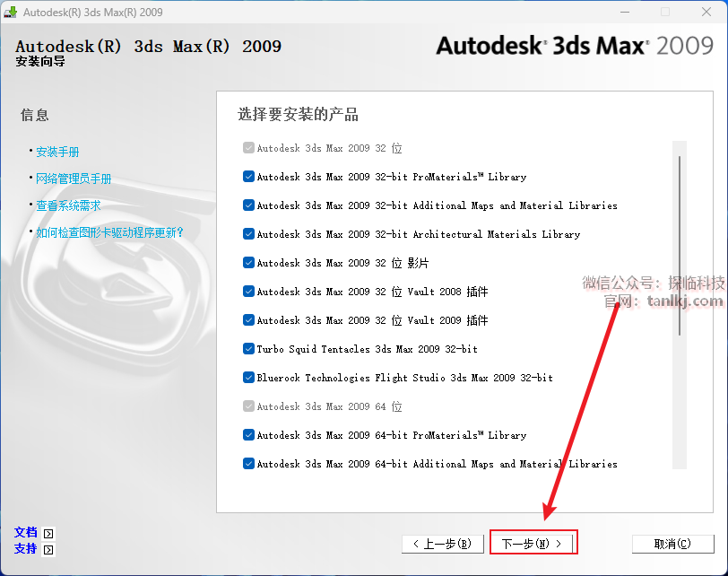Click the 文档 link

pyautogui.click(x=25, y=532)
